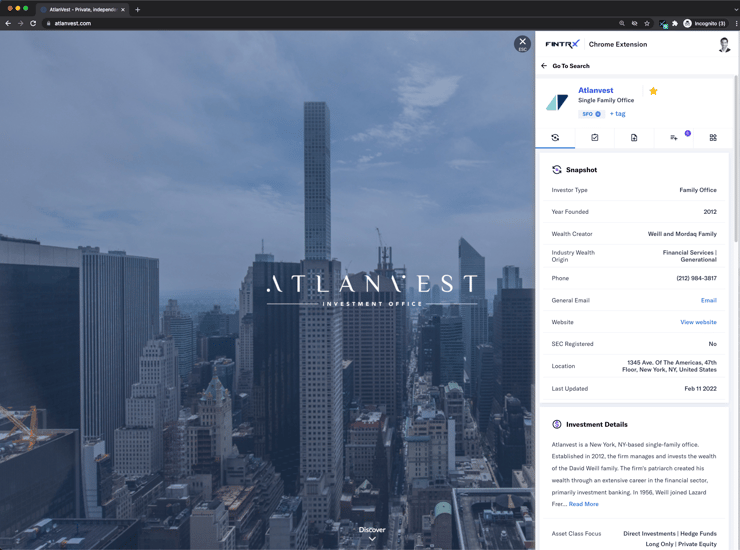Close the website overlay with the ESC X button

pyautogui.click(x=522, y=43)
